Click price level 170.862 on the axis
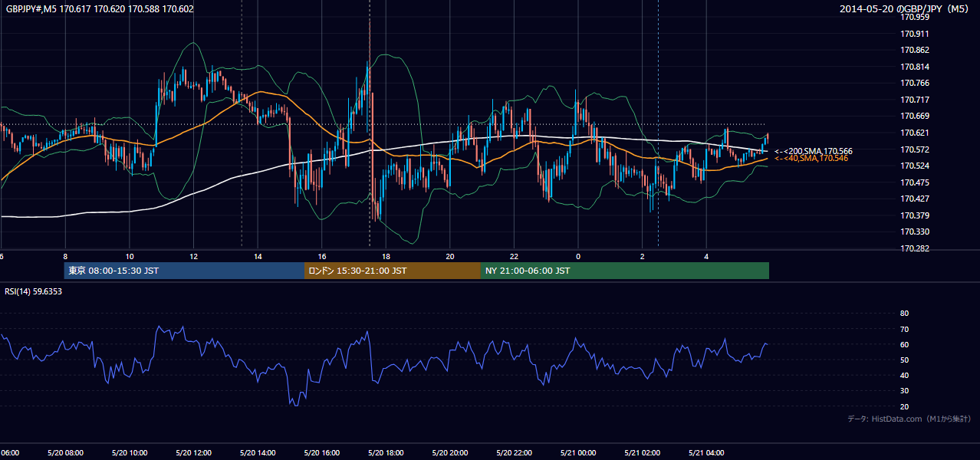The width and height of the screenshot is (980, 460). click(x=915, y=50)
